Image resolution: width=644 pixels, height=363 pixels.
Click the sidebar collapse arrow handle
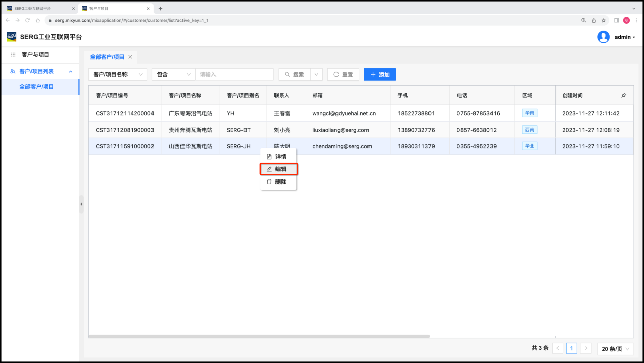point(81,204)
